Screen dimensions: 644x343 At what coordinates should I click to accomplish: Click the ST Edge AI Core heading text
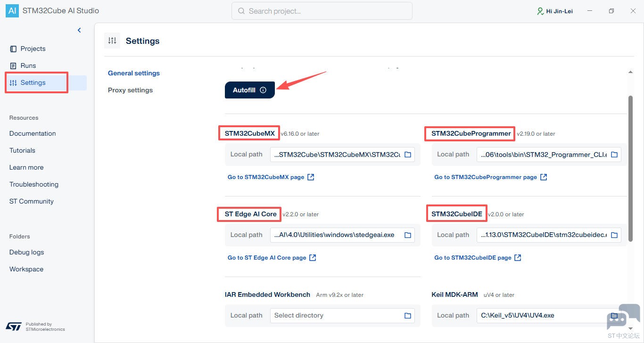(251, 214)
